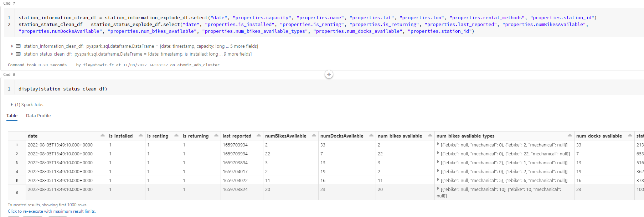The image size is (644, 217).
Task: Expand the bike types array in row 6
Action: [438, 189]
